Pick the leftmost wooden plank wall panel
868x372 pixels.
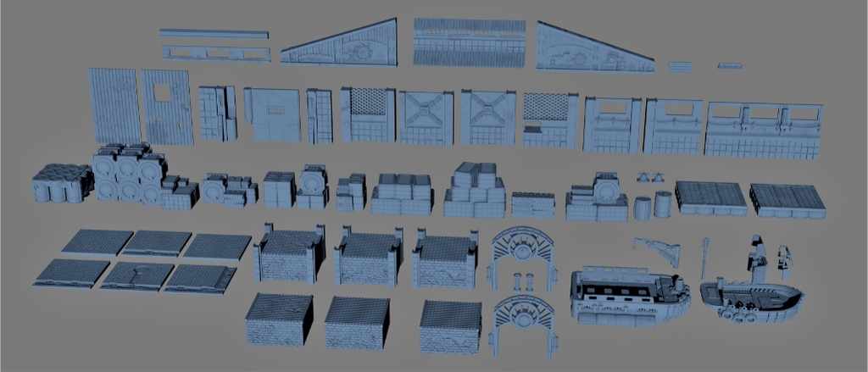tap(114, 106)
